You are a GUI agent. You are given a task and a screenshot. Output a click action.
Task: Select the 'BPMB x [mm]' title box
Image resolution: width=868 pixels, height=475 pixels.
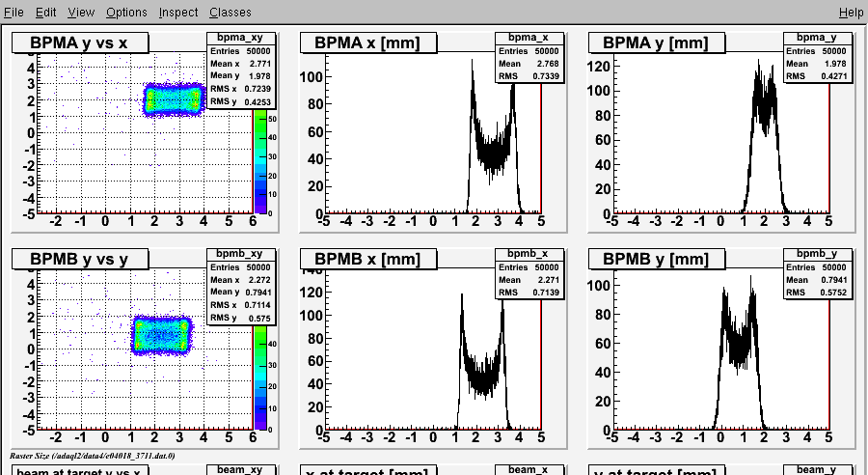click(368, 259)
